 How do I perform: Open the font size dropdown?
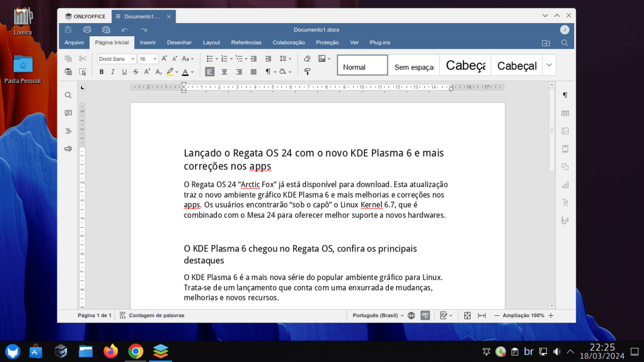tap(148, 59)
